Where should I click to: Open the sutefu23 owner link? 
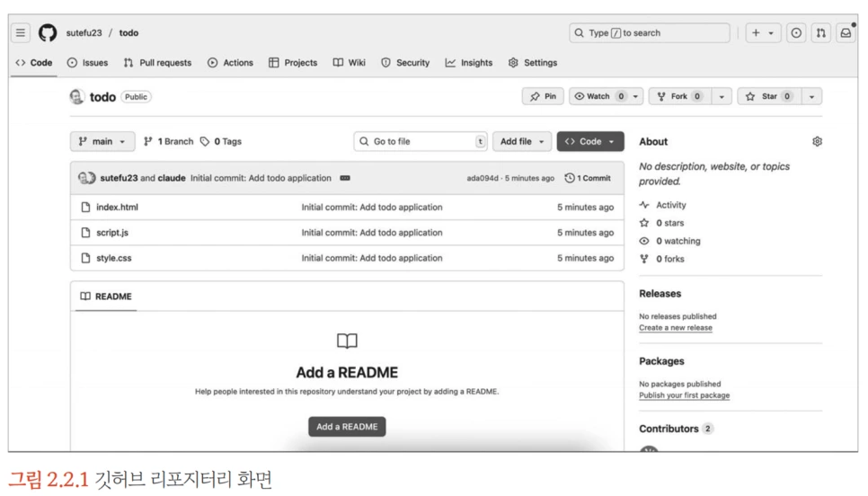[84, 32]
